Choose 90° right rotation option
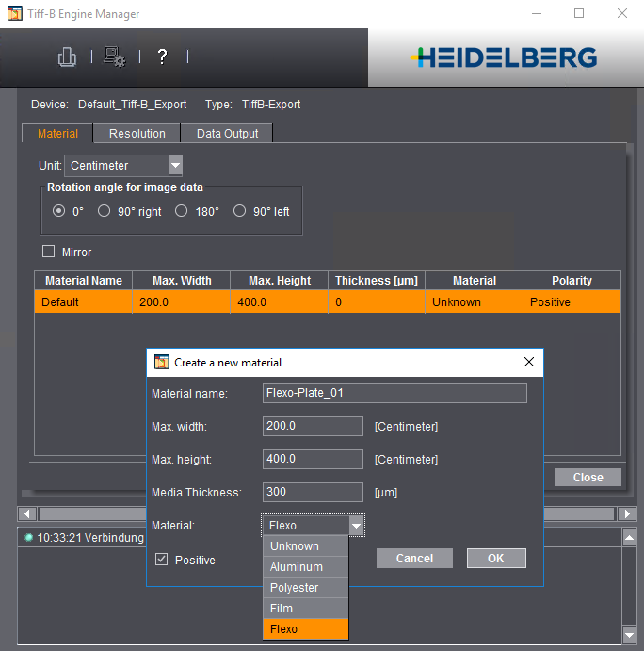 [105, 211]
